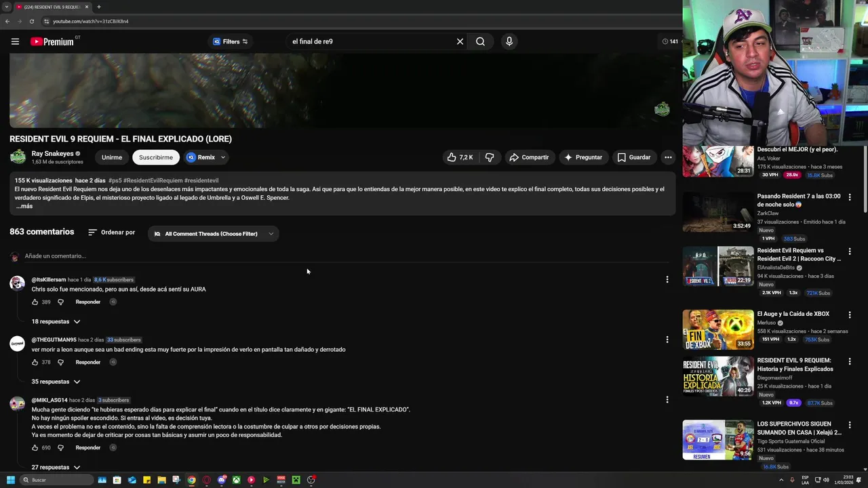Run search with the magnifier button
The height and width of the screenshot is (488, 868).
[x=480, y=41]
